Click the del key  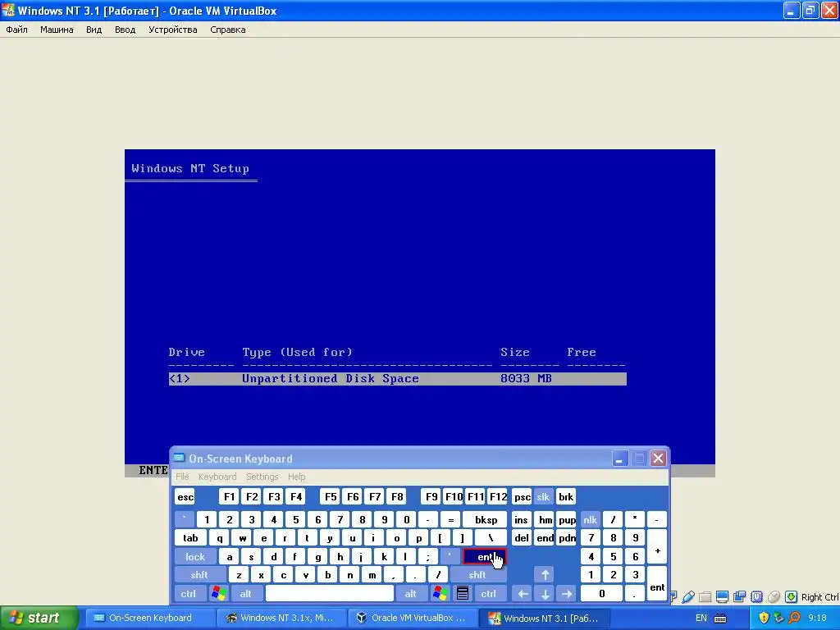521,538
